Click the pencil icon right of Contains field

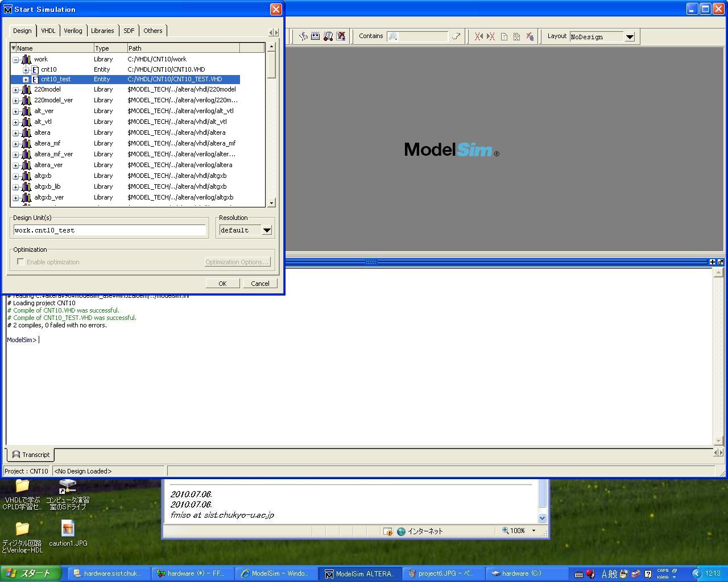pyautogui.click(x=456, y=36)
